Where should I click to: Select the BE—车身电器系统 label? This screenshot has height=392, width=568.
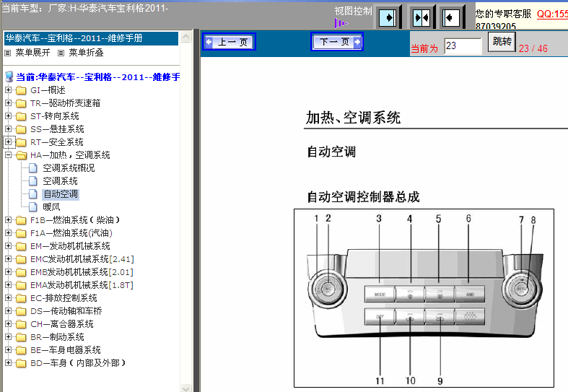click(66, 350)
